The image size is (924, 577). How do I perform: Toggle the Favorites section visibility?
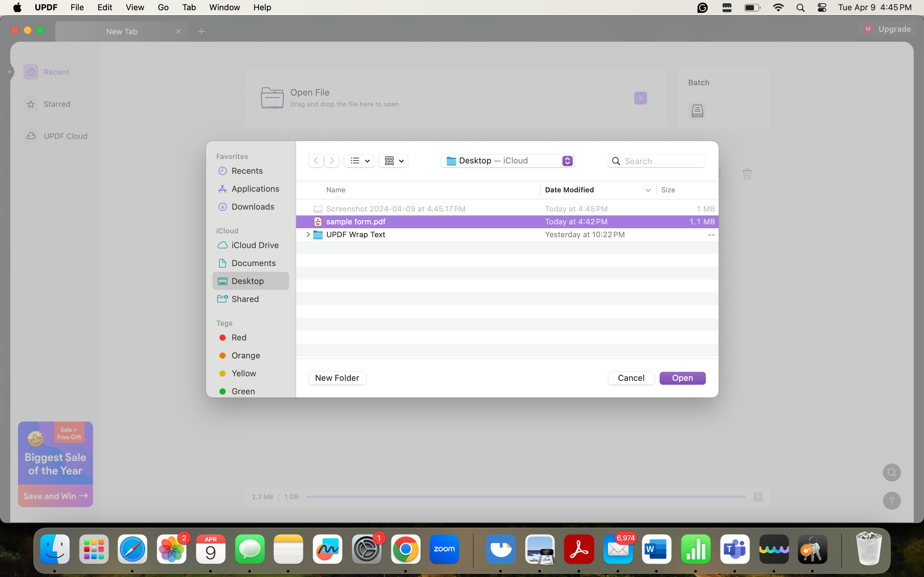(x=232, y=156)
